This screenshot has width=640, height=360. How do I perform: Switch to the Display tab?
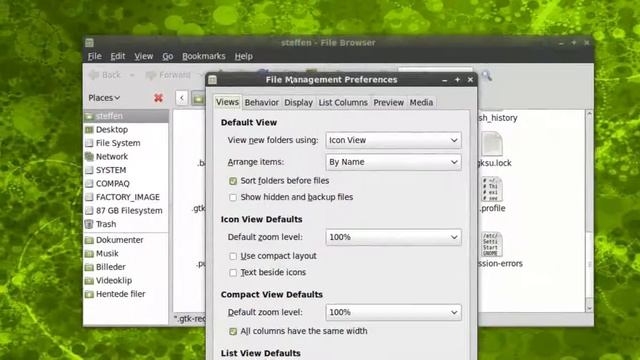298,102
